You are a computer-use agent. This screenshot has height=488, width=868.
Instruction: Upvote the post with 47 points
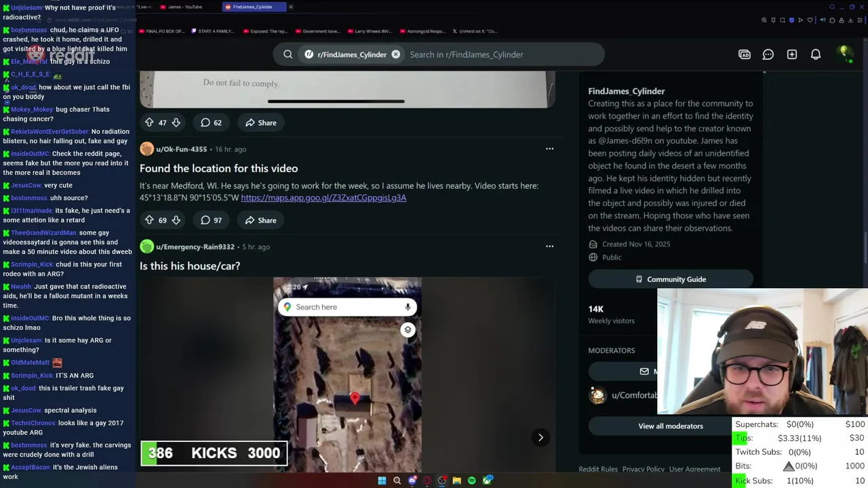click(149, 123)
